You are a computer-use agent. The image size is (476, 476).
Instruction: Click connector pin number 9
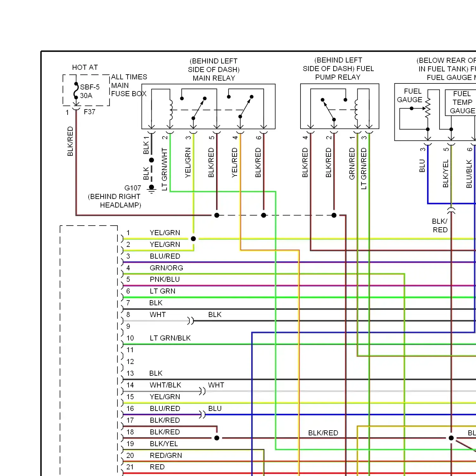[128, 327]
